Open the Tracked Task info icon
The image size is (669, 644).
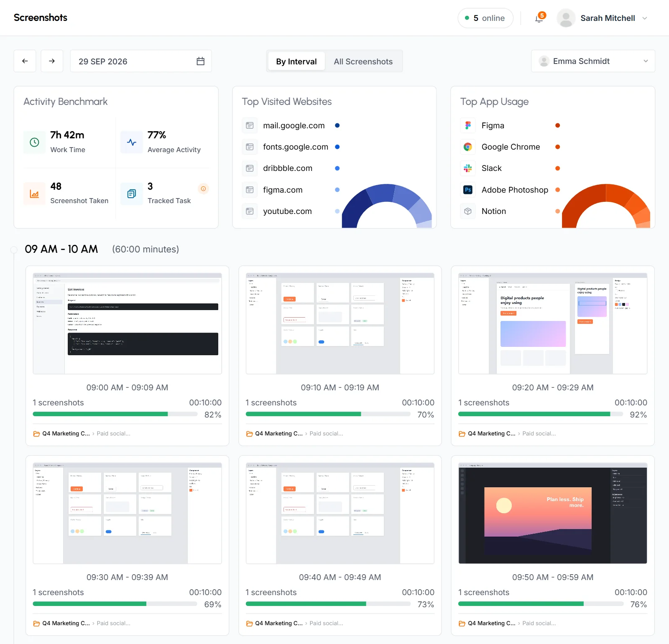[203, 189]
